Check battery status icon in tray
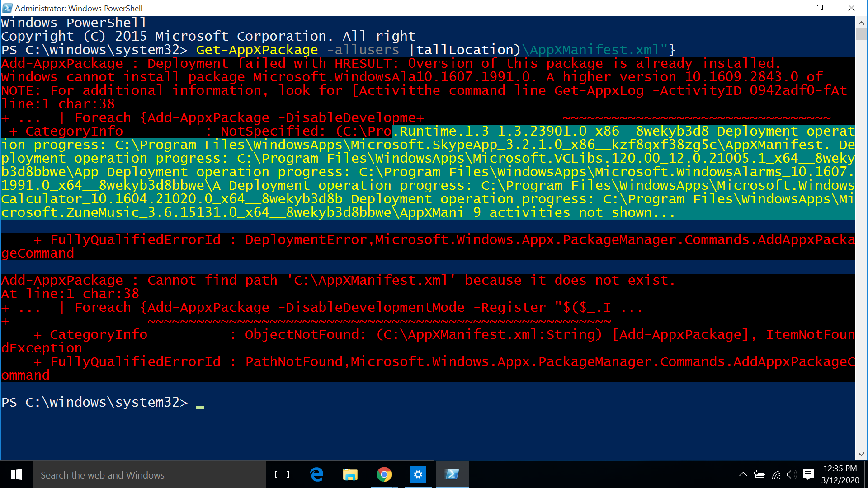This screenshot has height=488, width=868. (x=759, y=474)
